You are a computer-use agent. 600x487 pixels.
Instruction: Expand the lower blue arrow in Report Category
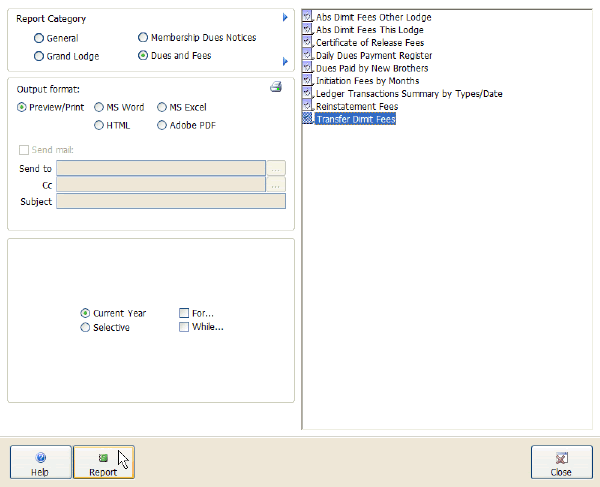(x=285, y=62)
